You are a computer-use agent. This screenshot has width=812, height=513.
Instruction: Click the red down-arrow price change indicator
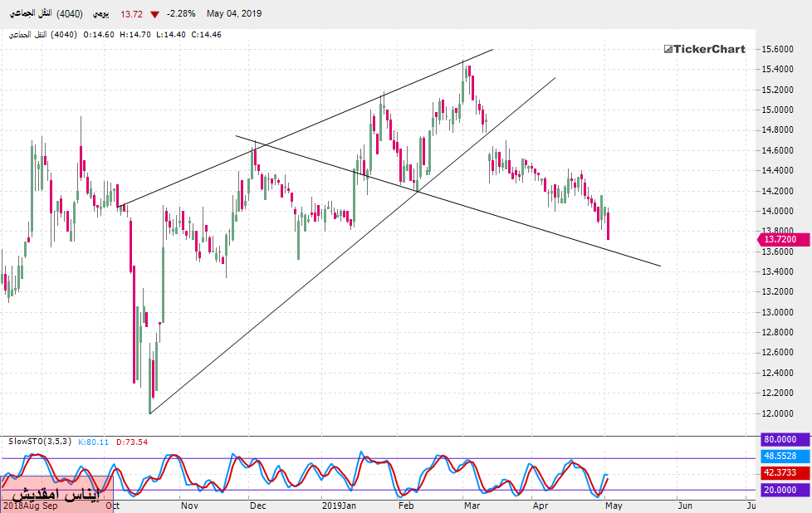tap(154, 14)
